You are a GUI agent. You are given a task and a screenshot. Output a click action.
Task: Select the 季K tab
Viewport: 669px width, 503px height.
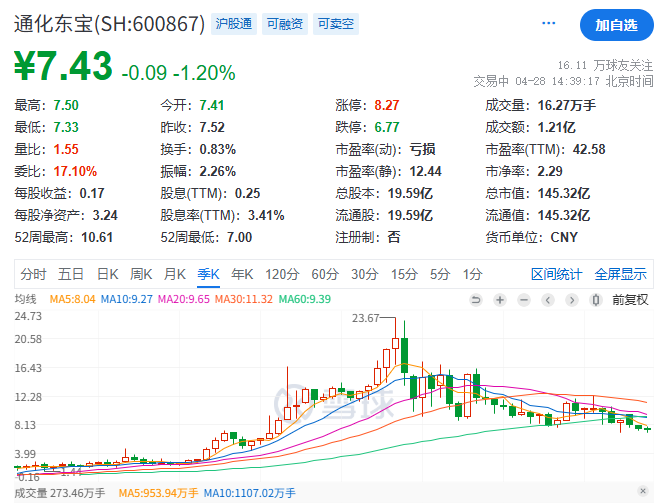pyautogui.click(x=208, y=274)
